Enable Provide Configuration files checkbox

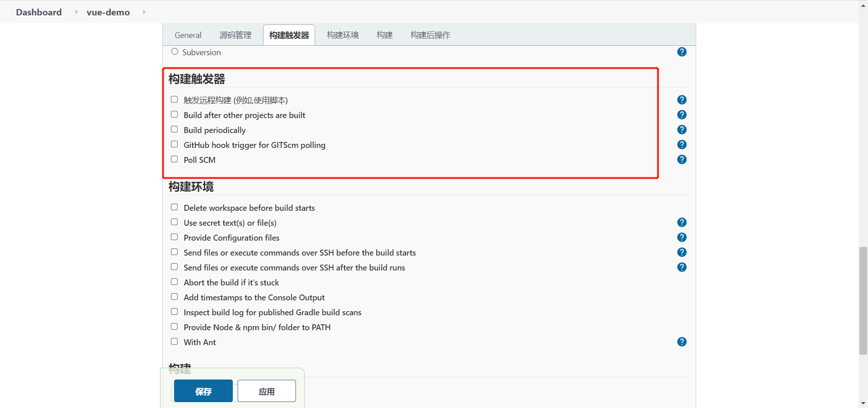174,237
